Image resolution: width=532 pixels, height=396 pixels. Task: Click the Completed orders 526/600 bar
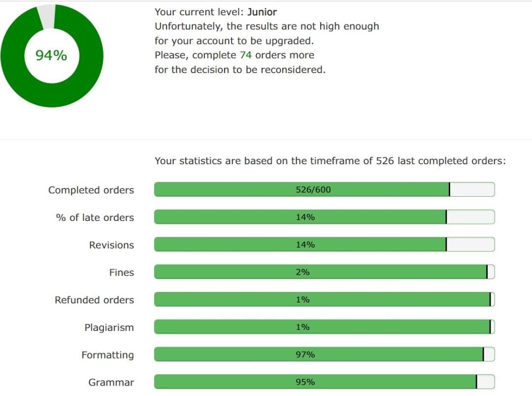coord(324,189)
